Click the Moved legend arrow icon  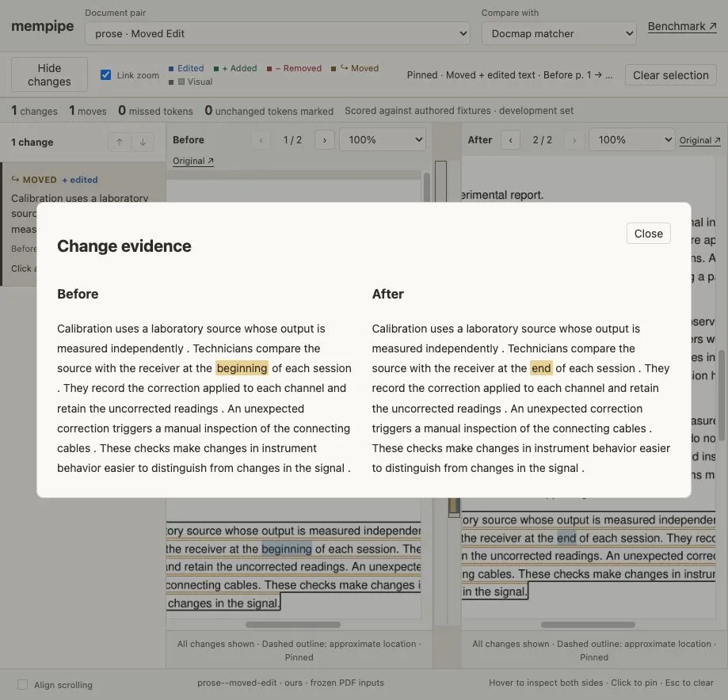(344, 68)
